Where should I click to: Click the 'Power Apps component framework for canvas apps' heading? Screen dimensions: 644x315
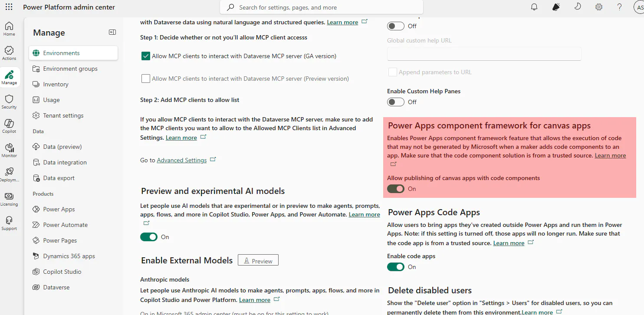(490, 125)
